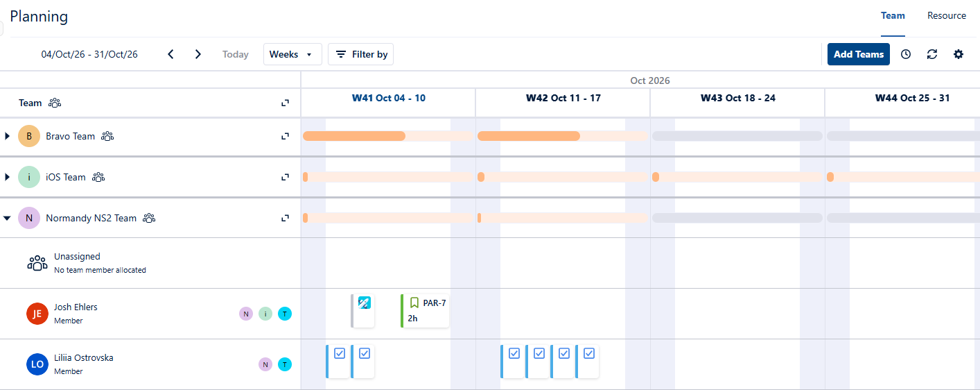Image resolution: width=980 pixels, height=390 pixels.
Task: Click the iOS Team name
Action: (x=66, y=177)
